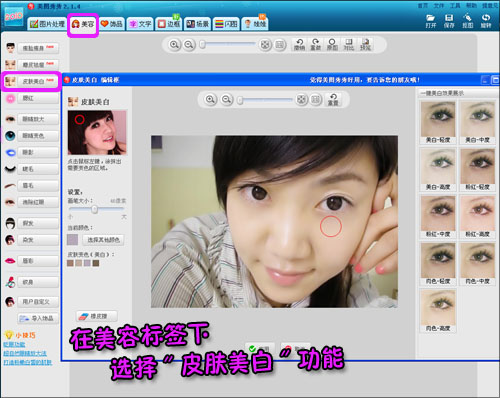Click the 假发 wig icon
500x398 pixels.
(x=10, y=223)
